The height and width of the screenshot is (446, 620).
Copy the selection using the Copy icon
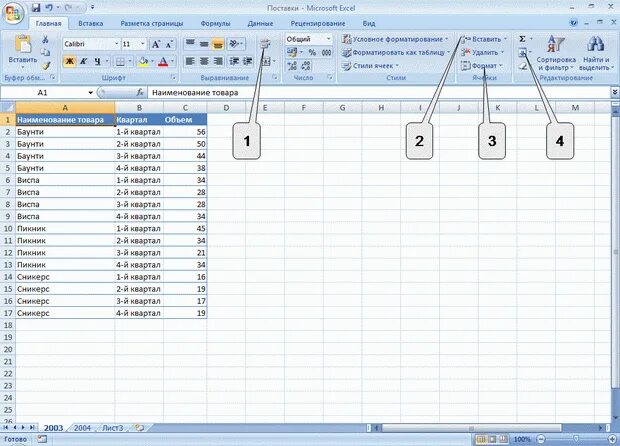(x=45, y=52)
